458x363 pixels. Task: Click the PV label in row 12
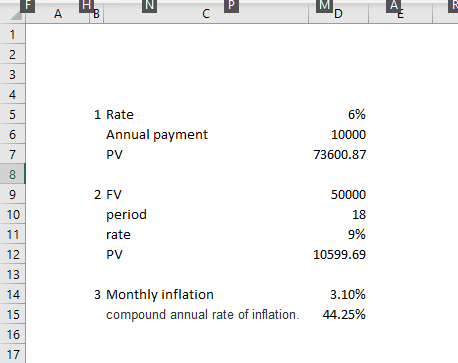[x=114, y=255]
